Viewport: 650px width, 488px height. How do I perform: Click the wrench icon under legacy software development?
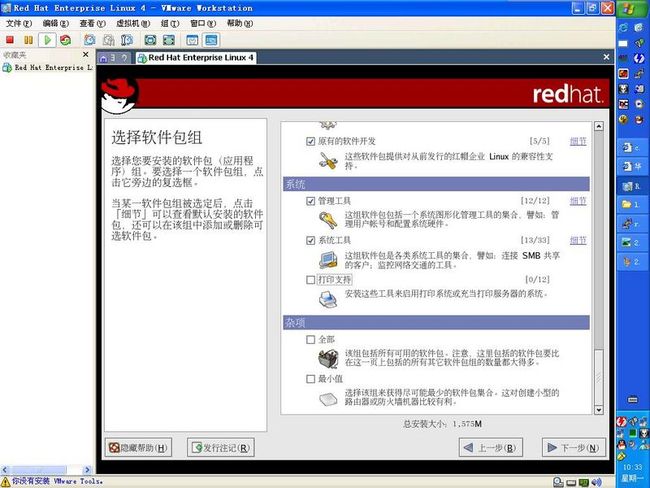tap(328, 161)
